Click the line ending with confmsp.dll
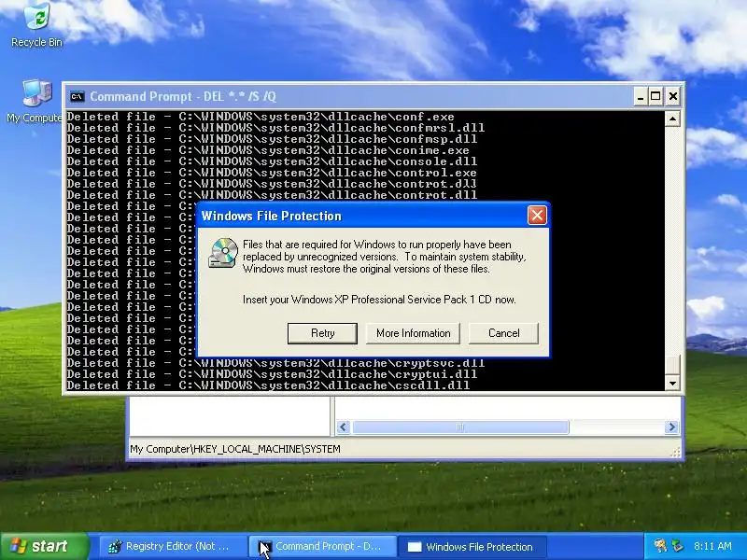The image size is (747, 560). 272,139
